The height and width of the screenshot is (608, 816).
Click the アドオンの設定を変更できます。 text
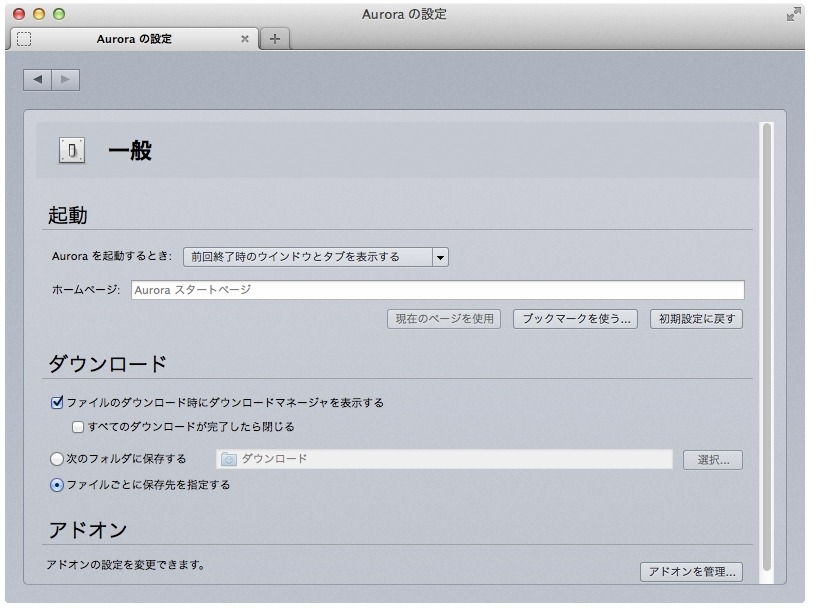pos(126,565)
